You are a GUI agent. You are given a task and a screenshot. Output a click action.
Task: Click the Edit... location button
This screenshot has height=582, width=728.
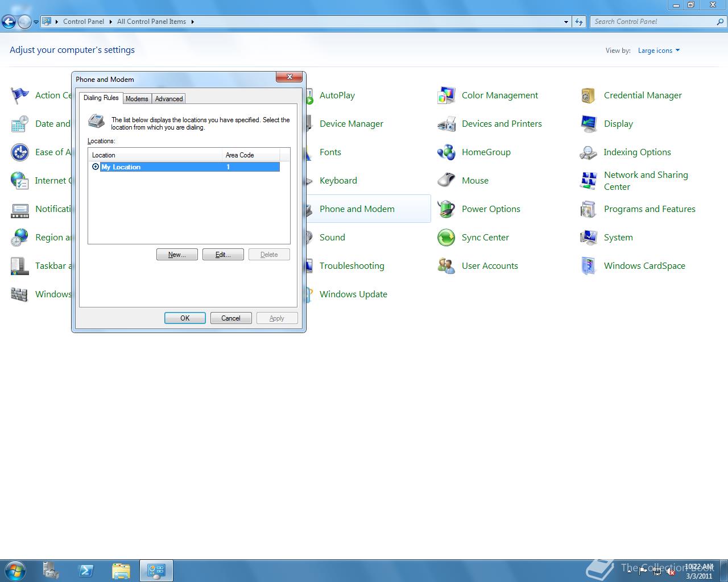(x=223, y=255)
